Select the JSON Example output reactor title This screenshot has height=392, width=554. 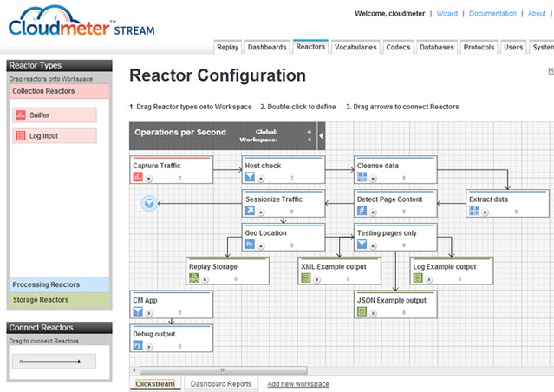point(392,300)
